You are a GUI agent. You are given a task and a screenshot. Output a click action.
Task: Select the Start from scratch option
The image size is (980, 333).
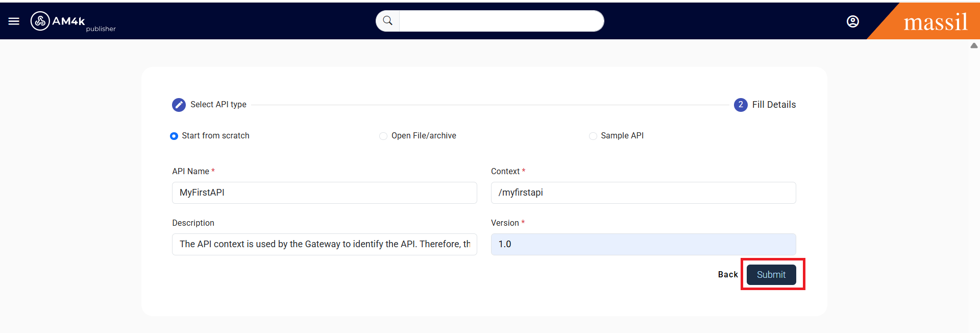174,136
